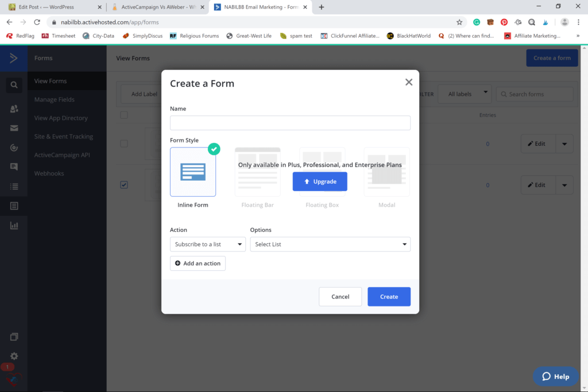Open the search icon in left sidebar

[x=14, y=85]
